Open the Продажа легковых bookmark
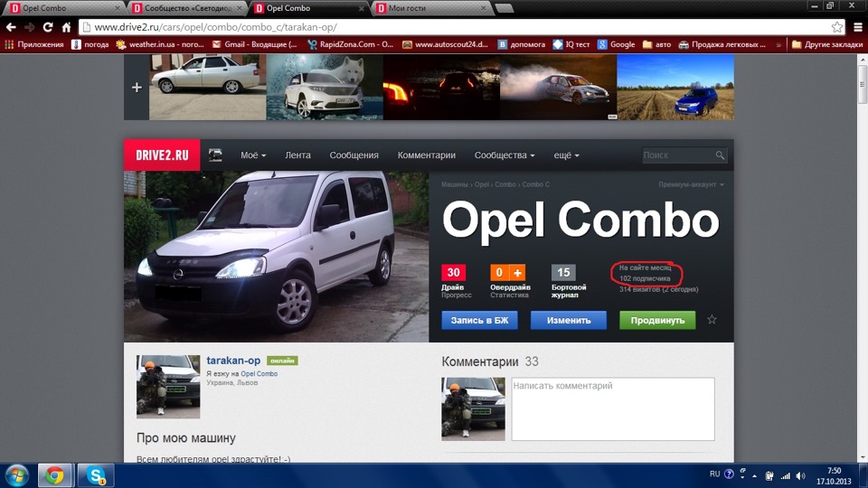The width and height of the screenshot is (868, 488). click(x=722, y=44)
